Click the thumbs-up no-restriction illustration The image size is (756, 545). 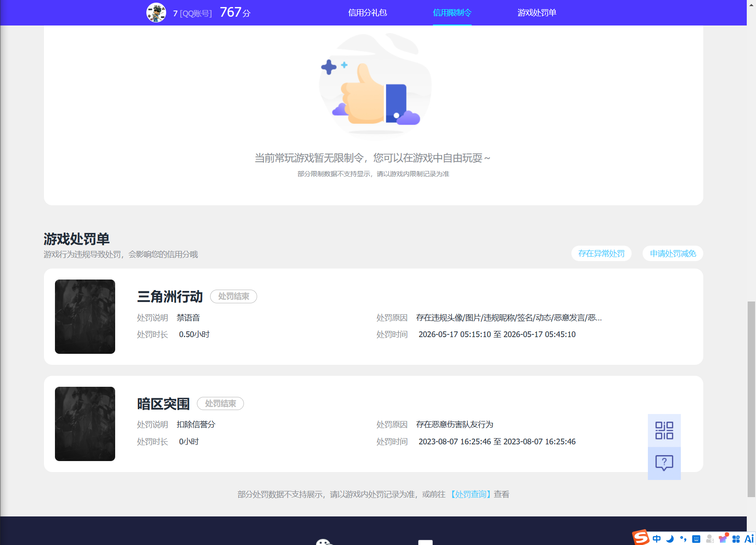pyautogui.click(x=374, y=86)
